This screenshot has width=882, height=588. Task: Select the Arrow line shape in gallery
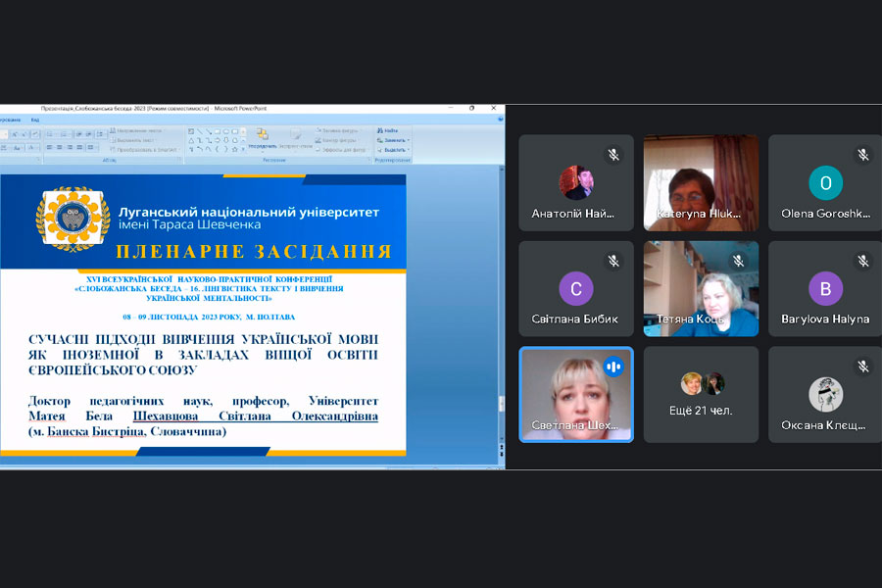click(x=209, y=131)
